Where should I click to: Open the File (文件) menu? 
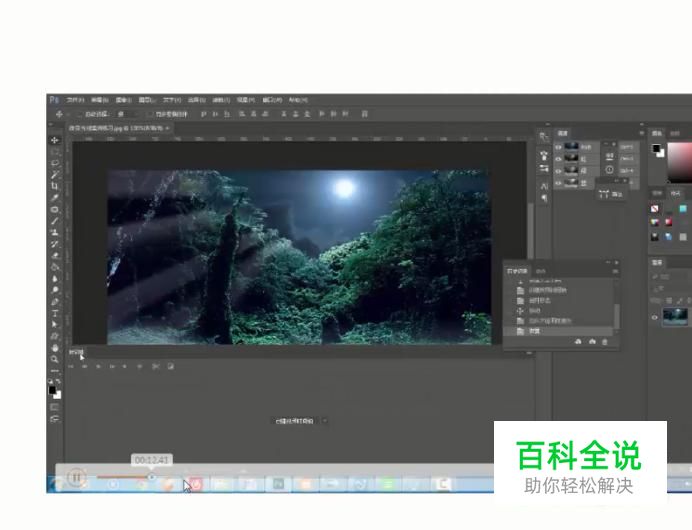tap(76, 100)
